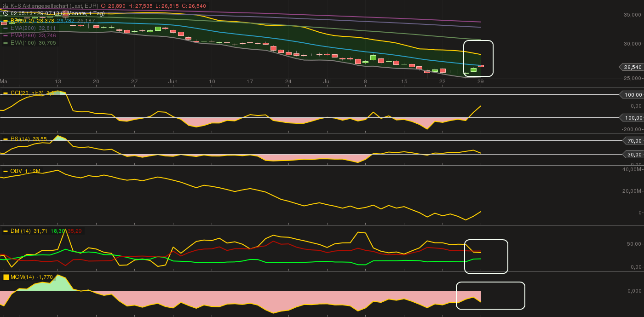
Task: Click the 40,00M label on the OBV axis
Action: [631, 169]
